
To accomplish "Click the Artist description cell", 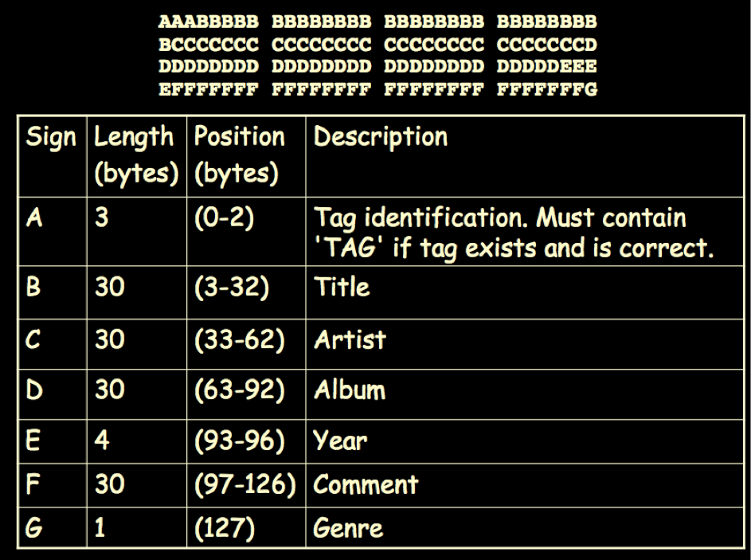I will click(x=525, y=344).
